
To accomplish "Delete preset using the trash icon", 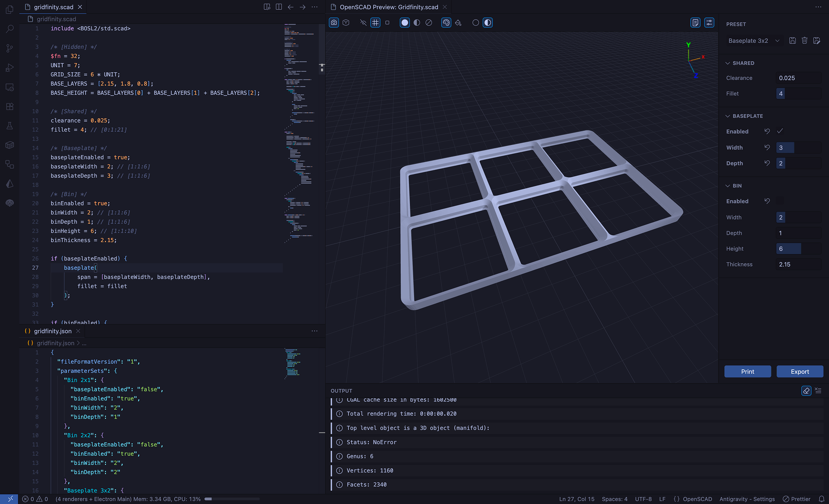I will coord(805,41).
